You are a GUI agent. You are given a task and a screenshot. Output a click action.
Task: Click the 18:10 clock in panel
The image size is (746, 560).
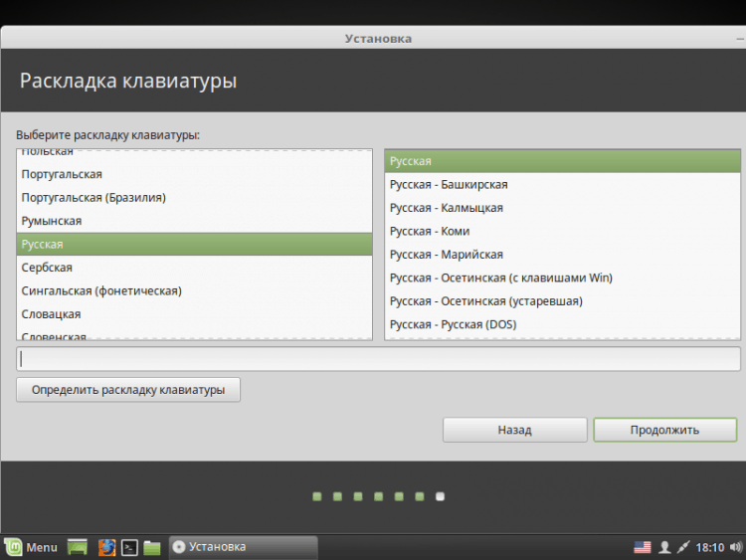pos(710,548)
